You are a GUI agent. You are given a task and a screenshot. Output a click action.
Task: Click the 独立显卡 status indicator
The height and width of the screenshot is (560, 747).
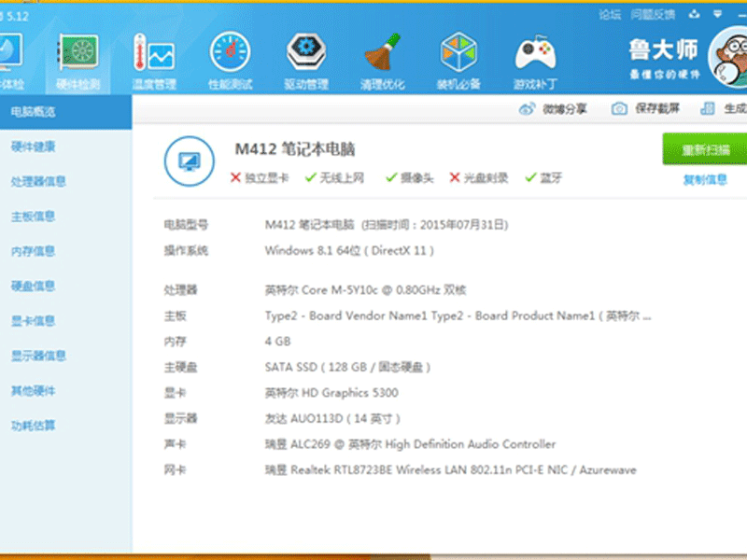(x=260, y=178)
